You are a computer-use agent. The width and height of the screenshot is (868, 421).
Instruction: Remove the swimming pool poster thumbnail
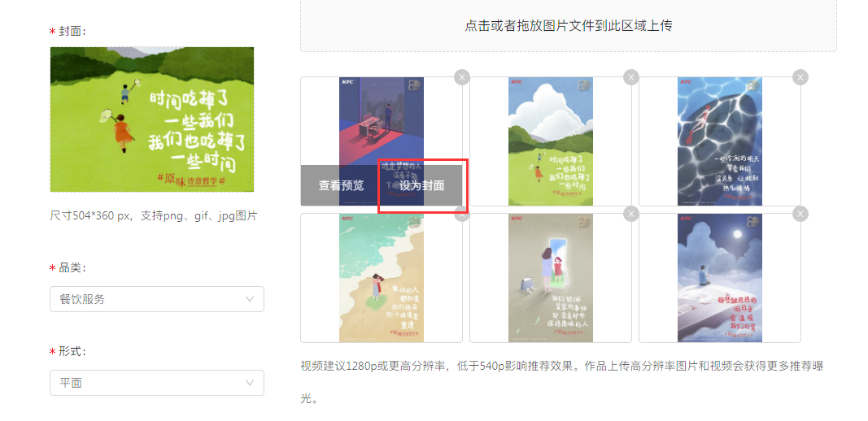coord(800,77)
